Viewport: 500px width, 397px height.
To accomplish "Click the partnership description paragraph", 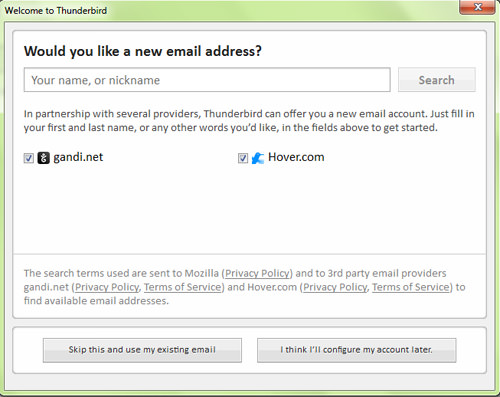I will (249, 121).
